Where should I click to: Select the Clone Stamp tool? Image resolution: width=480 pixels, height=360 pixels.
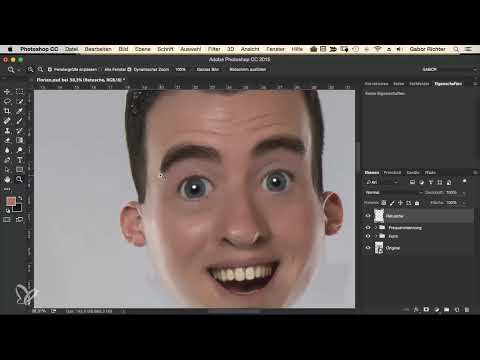pyautogui.click(x=7, y=130)
